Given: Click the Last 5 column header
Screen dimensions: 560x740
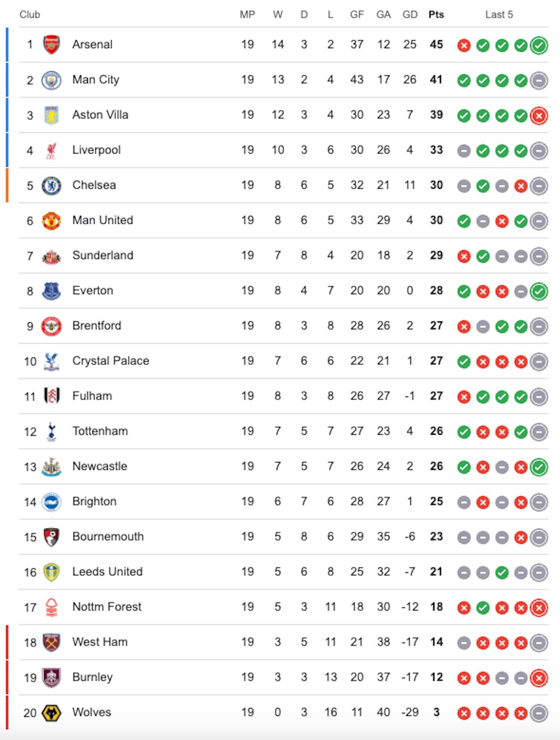Looking at the screenshot, I should 499,14.
